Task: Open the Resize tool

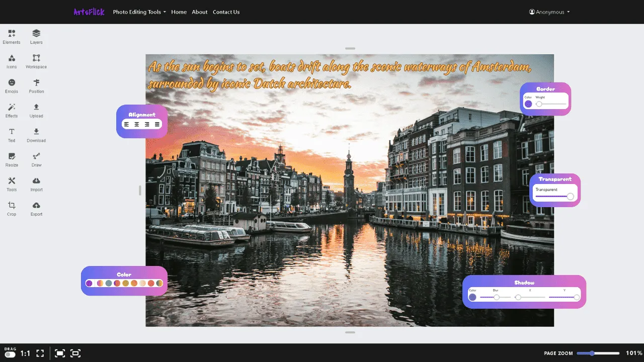Action: click(12, 160)
